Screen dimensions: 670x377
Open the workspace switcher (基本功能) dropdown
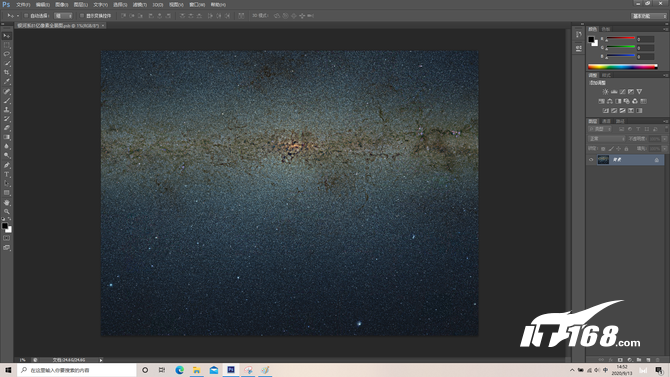(649, 16)
